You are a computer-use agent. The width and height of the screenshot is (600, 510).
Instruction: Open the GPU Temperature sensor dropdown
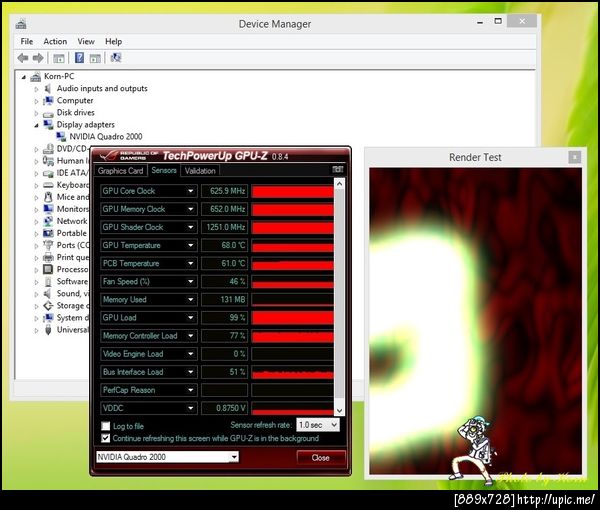click(x=191, y=245)
